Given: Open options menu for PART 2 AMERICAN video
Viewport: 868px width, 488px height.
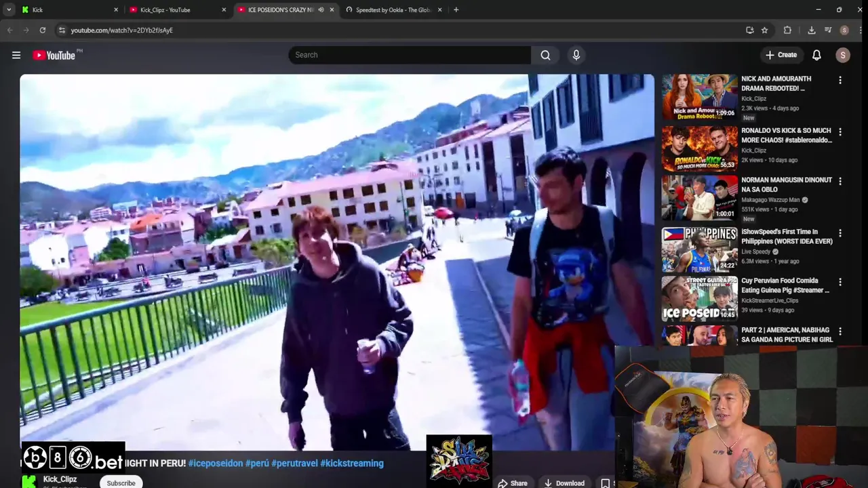Looking at the screenshot, I should (x=840, y=331).
